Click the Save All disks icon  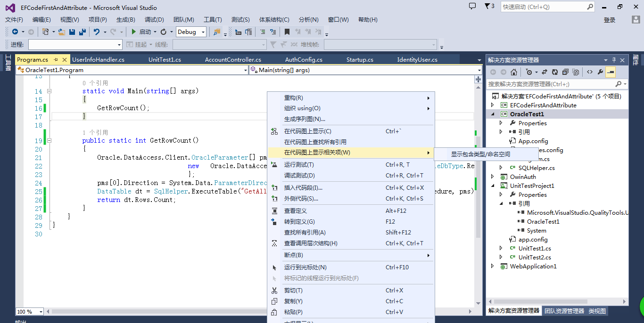point(83,32)
